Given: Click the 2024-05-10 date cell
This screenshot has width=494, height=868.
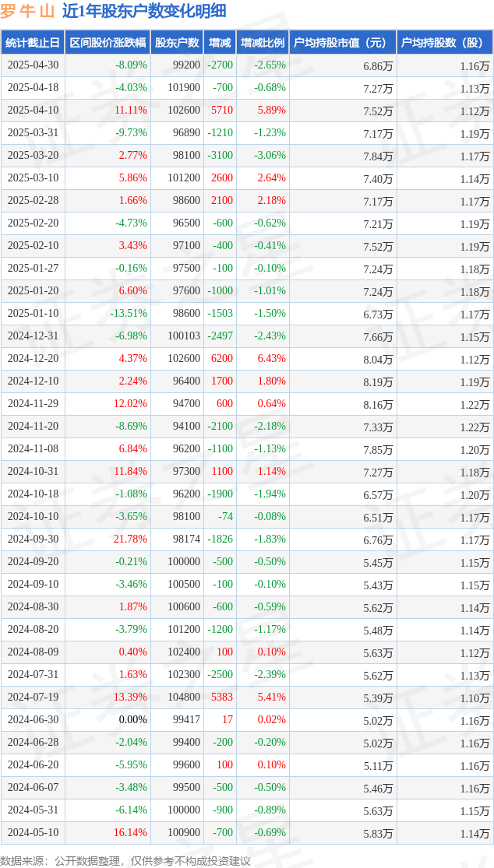Looking at the screenshot, I should (x=33, y=832).
